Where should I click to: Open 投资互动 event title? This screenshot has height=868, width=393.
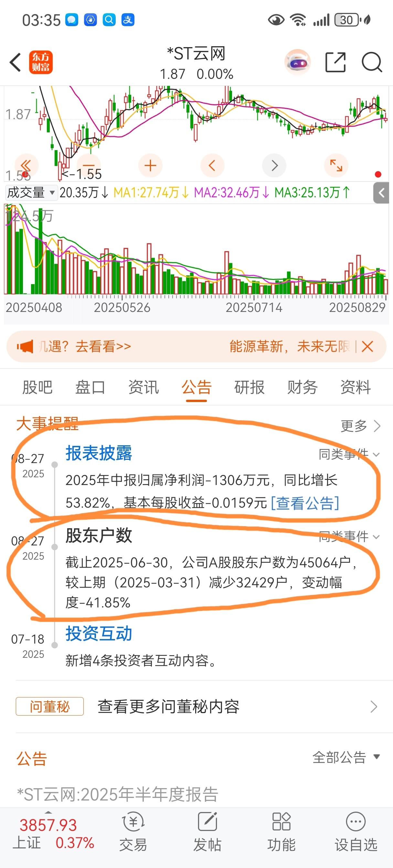pos(99,634)
